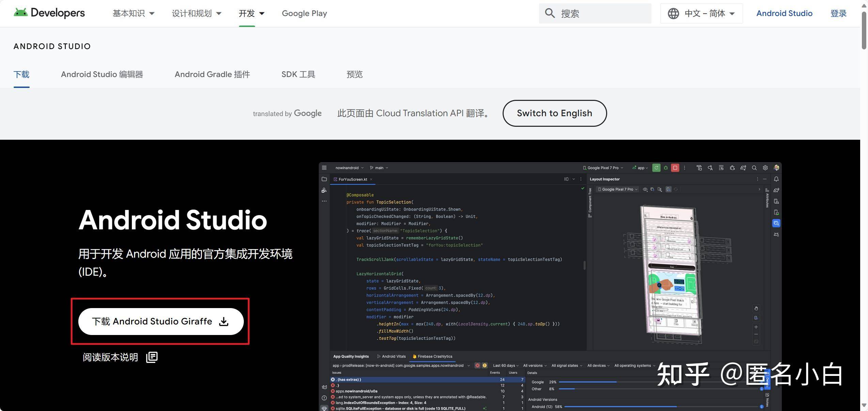Open the Android Studio header link
868x411 pixels.
point(784,13)
